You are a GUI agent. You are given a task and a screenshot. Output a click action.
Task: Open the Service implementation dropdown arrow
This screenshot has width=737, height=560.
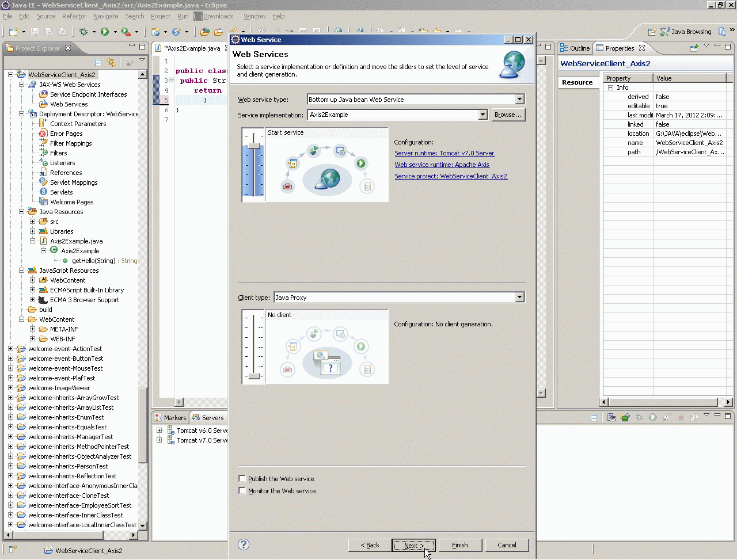point(483,115)
